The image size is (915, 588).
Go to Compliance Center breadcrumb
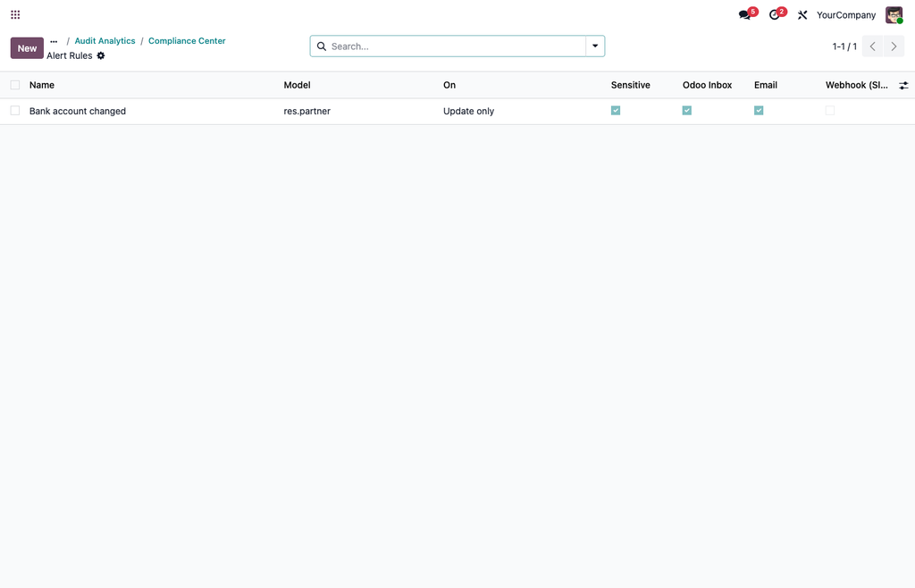pyautogui.click(x=187, y=41)
